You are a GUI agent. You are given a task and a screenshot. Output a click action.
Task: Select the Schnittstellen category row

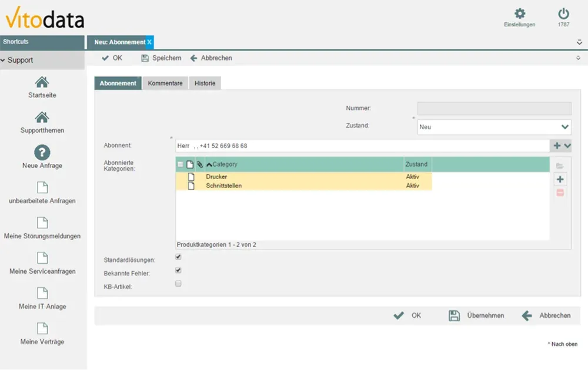click(x=304, y=186)
